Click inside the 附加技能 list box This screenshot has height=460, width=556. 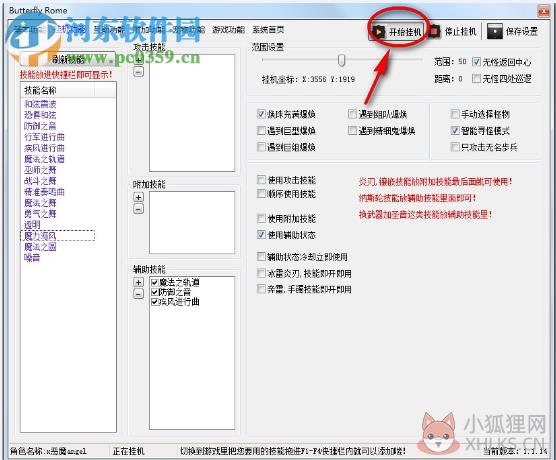[x=192, y=222]
